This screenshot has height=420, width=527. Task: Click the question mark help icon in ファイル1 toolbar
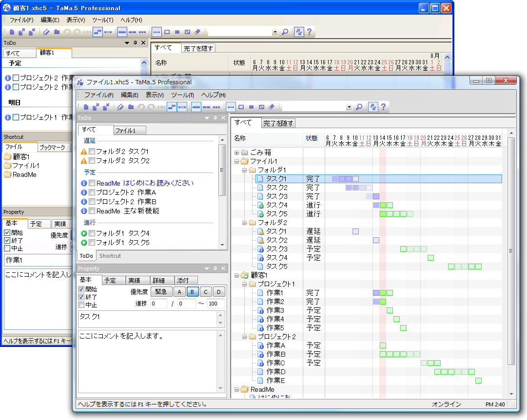tap(384, 107)
